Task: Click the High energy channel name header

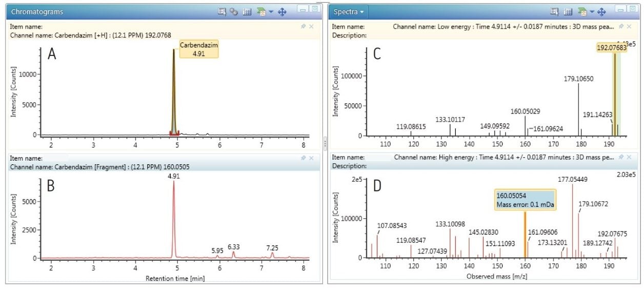Action: [x=505, y=157]
